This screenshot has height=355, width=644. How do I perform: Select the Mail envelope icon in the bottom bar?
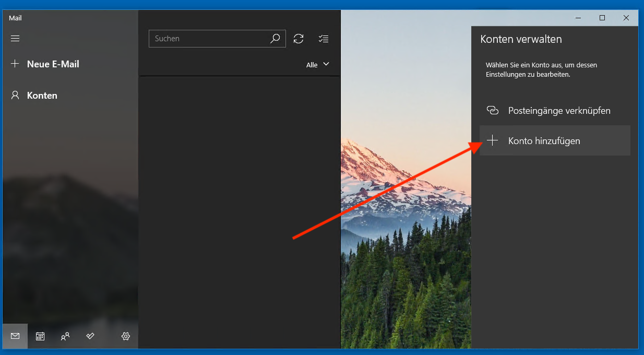pos(15,336)
